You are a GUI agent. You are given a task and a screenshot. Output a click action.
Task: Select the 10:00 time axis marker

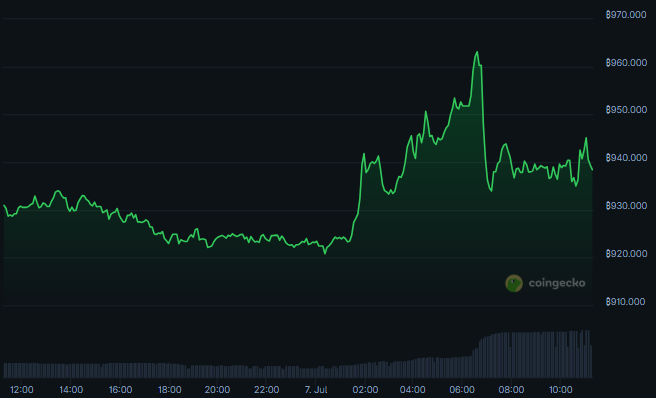(561, 390)
